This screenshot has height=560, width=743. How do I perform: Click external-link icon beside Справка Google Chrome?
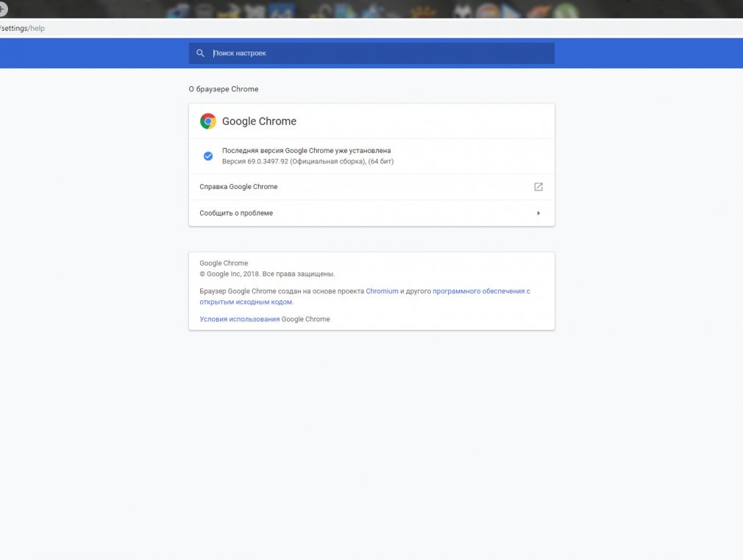tap(538, 187)
